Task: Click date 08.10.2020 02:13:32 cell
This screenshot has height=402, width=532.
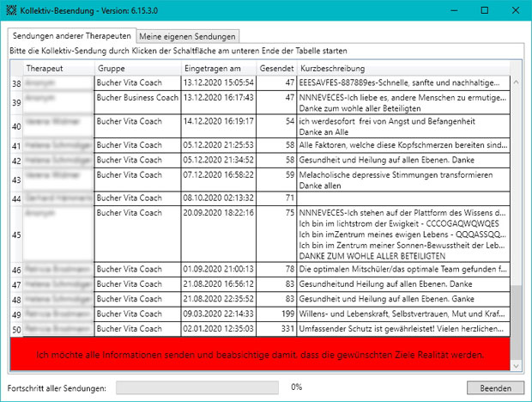Action: (x=219, y=198)
